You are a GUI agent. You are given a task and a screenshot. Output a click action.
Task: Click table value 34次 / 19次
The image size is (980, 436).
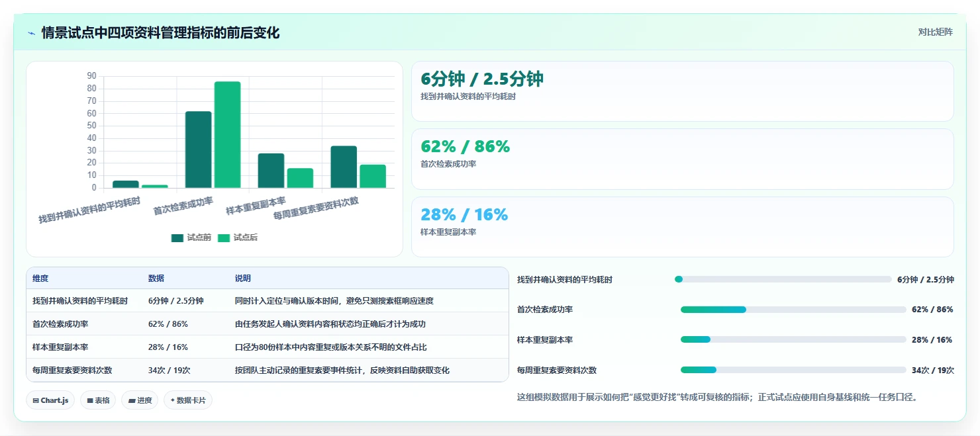coord(170,371)
